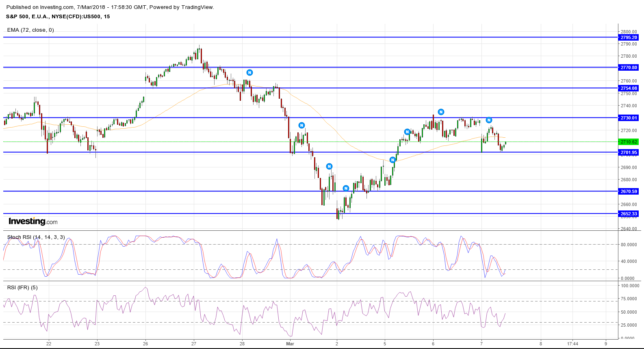Click the 2660.00 price axis value
Screen dimensions: 644x349
pos(629,204)
